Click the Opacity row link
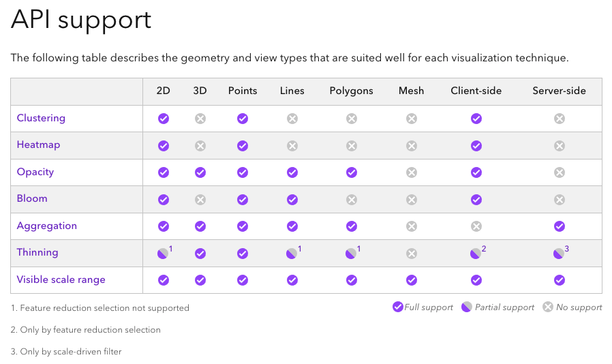Viewport: 612px width, 364px height. [x=35, y=172]
